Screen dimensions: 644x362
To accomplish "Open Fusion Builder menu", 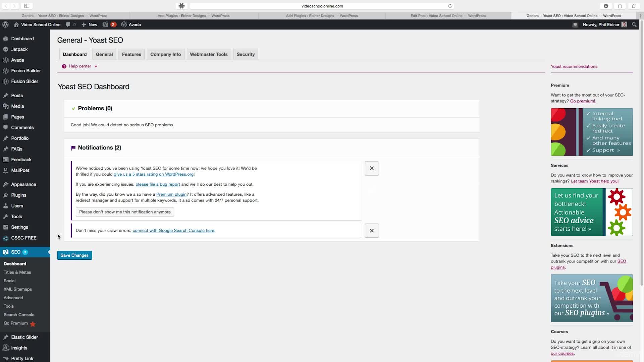I will click(26, 71).
